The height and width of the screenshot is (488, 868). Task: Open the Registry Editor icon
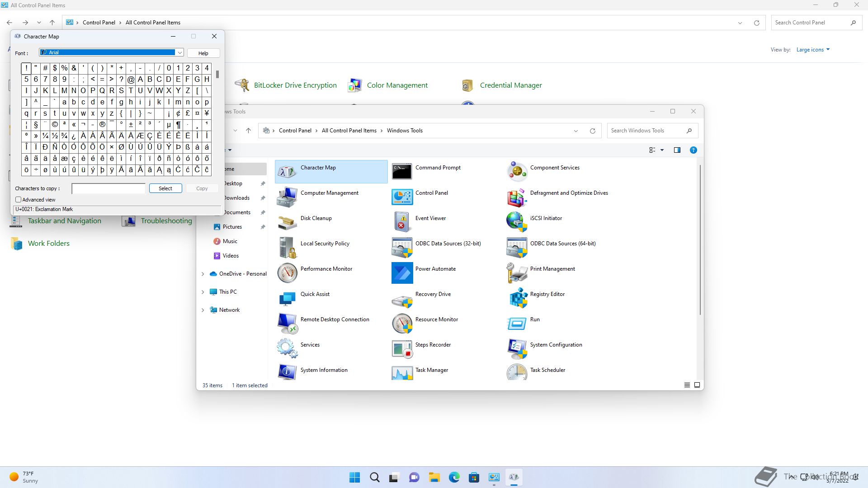pyautogui.click(x=518, y=298)
